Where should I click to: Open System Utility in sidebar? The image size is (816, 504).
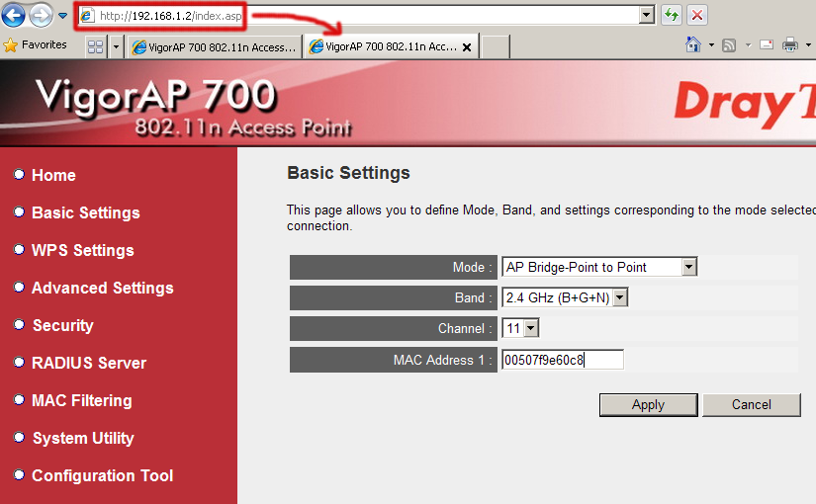tap(83, 438)
